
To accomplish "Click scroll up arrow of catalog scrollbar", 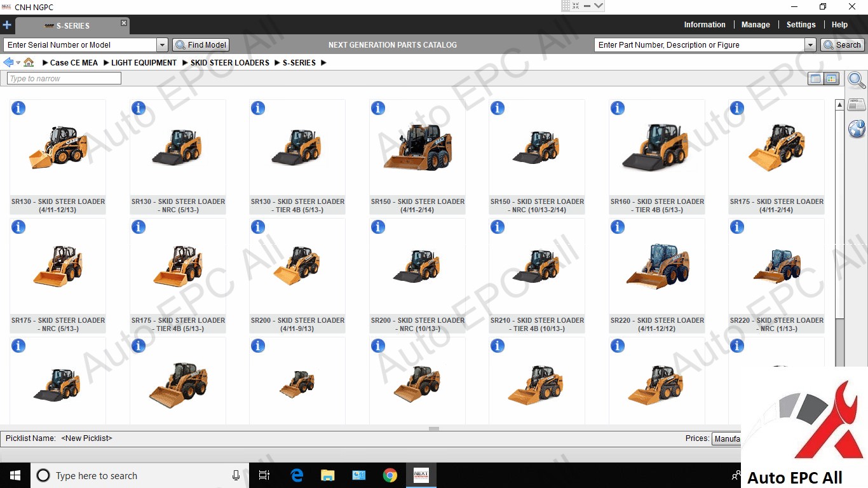I will click(x=839, y=105).
